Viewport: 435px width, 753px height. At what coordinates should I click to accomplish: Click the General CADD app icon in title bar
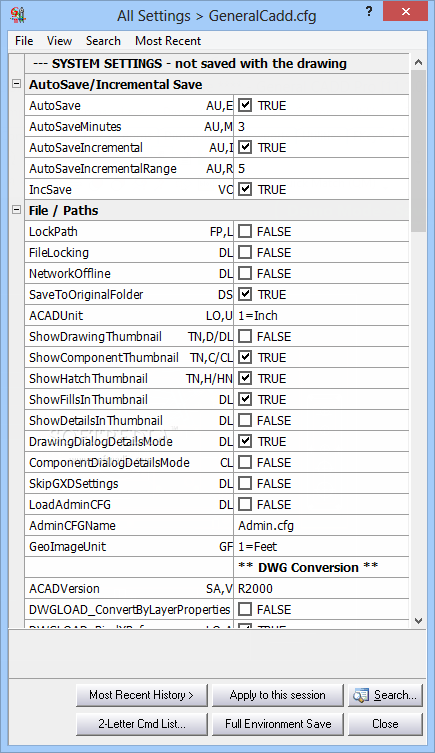[18, 15]
